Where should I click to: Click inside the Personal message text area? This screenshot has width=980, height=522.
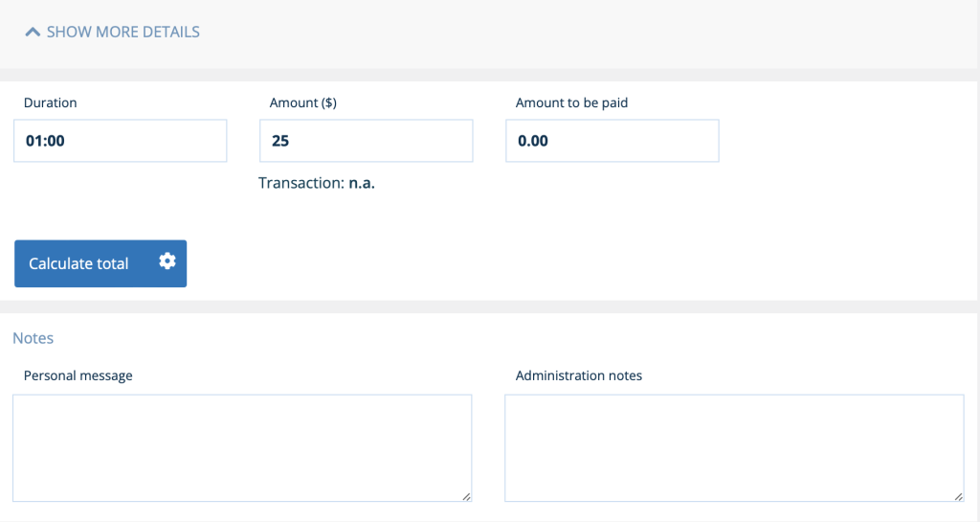[242, 447]
